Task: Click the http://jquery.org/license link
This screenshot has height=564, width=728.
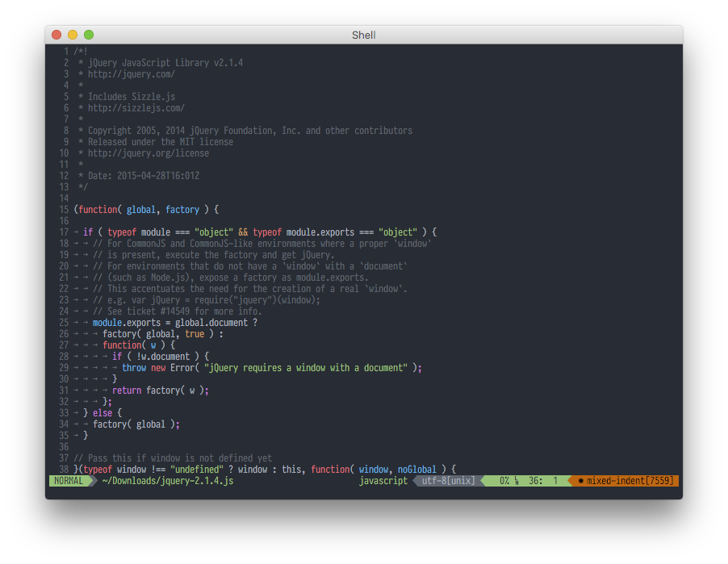Action: tap(148, 153)
